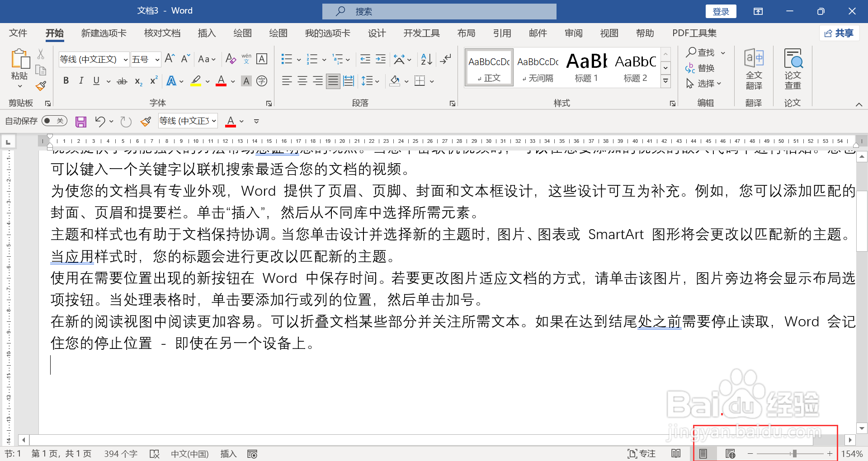Open the quick access font dropdown
The image size is (868, 461).
[x=214, y=121]
